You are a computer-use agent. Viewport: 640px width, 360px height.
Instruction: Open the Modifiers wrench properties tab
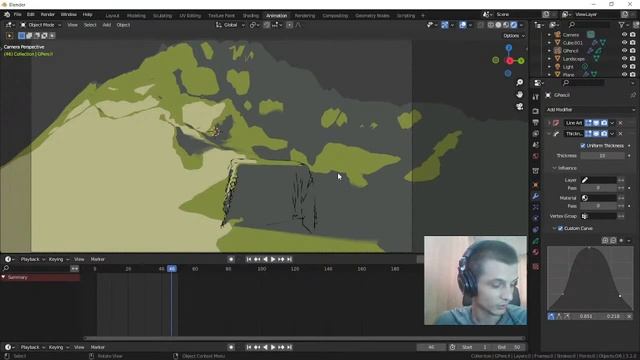pyautogui.click(x=536, y=196)
